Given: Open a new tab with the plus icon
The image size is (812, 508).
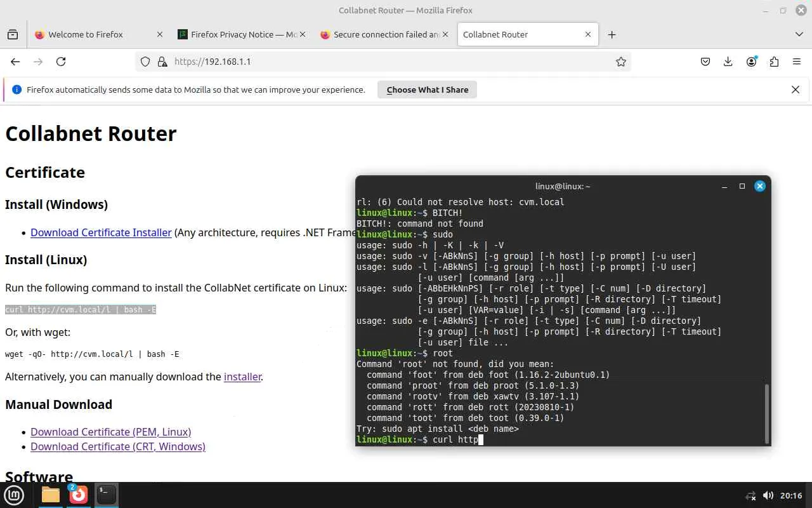Looking at the screenshot, I should coord(612,35).
